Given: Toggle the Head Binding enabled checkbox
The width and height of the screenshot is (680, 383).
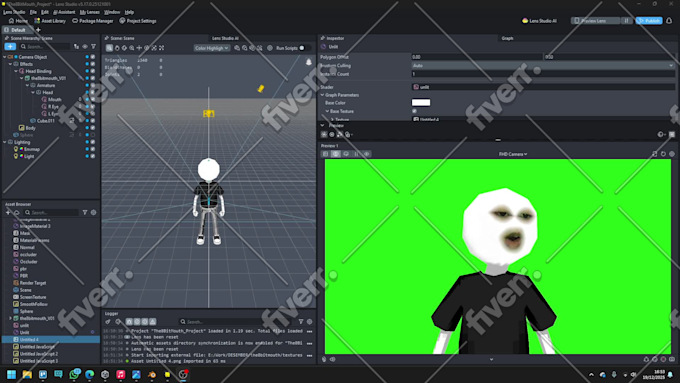Looking at the screenshot, I should point(92,71).
